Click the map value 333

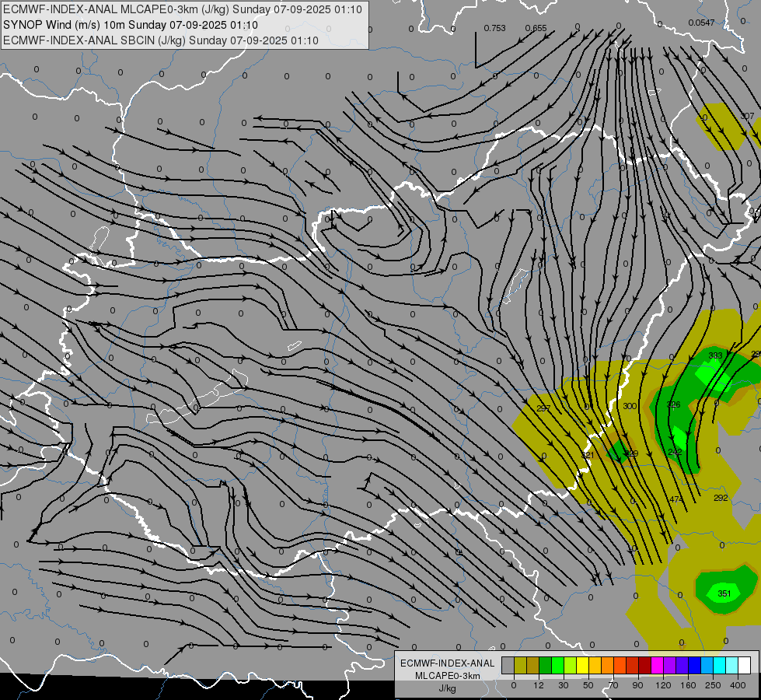[x=715, y=355]
